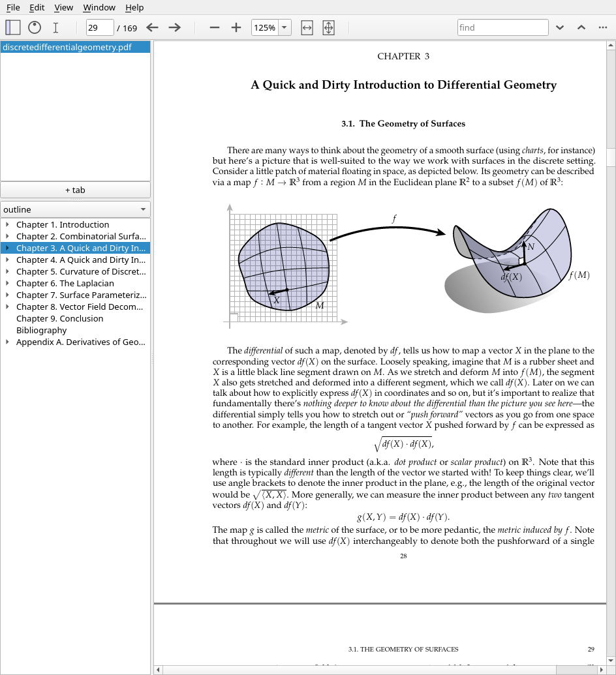
Task: Open the outline panel selector dropdown
Action: click(76, 209)
